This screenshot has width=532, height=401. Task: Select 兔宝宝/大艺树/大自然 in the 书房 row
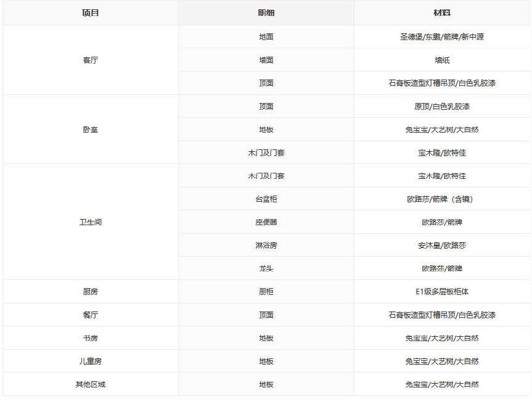[x=442, y=338]
